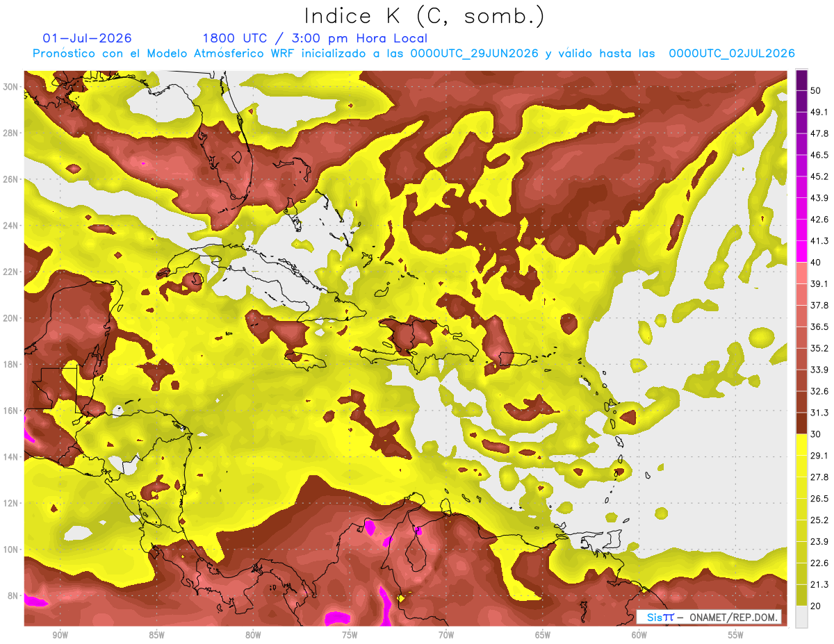Click the '32.6' color scale value
834x644 pixels.
(x=819, y=391)
